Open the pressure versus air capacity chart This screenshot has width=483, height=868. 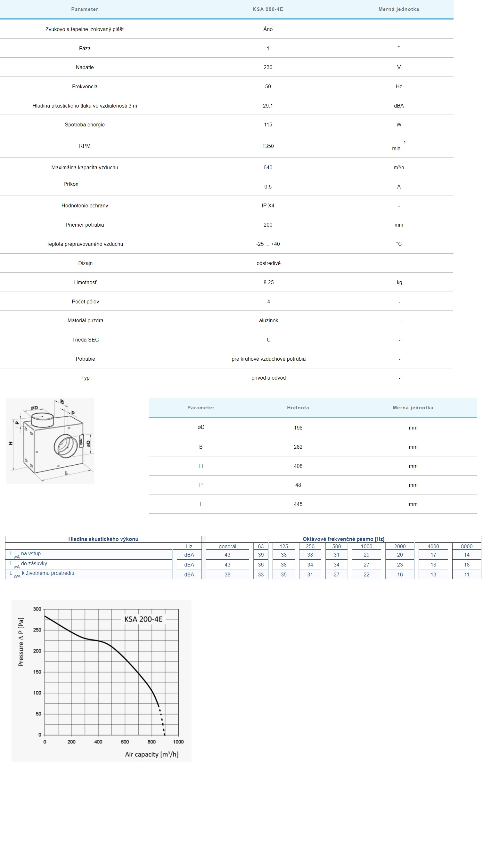click(x=101, y=680)
